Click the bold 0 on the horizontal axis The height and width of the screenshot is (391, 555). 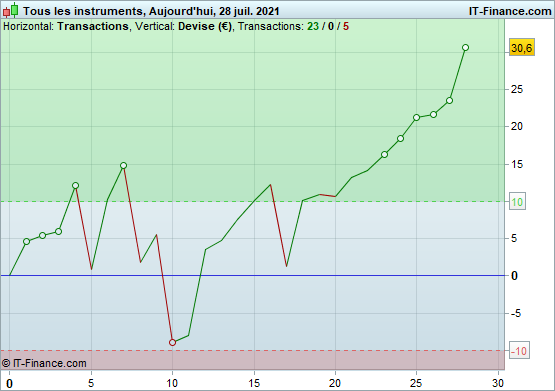click(10, 384)
